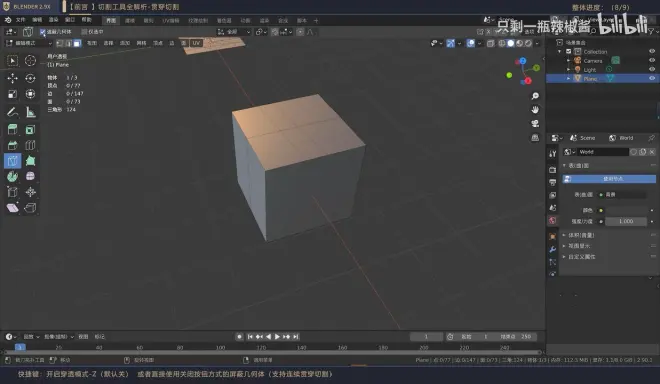Open the 网格 menu in the viewport header
The height and width of the screenshot is (384, 660).
point(141,43)
